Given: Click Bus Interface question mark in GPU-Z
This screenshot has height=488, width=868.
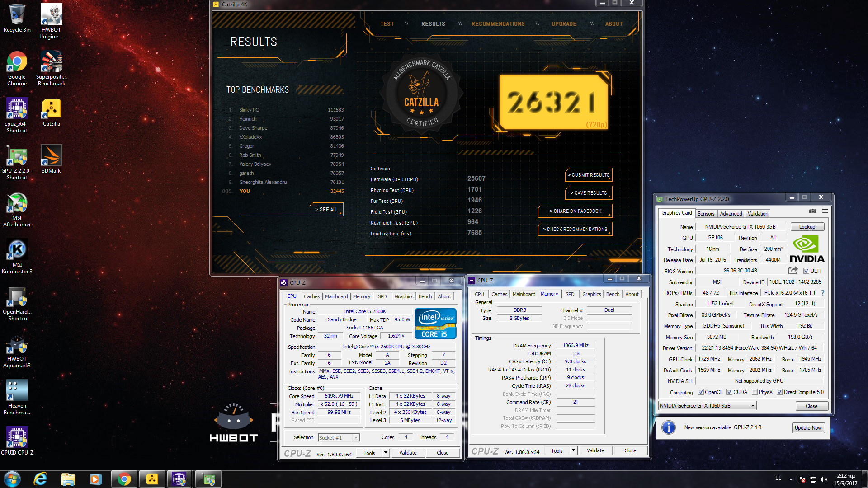Looking at the screenshot, I should click(822, 293).
